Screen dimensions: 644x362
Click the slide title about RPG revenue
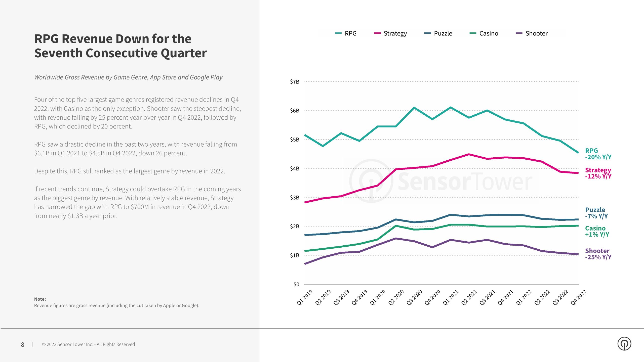[x=120, y=46]
